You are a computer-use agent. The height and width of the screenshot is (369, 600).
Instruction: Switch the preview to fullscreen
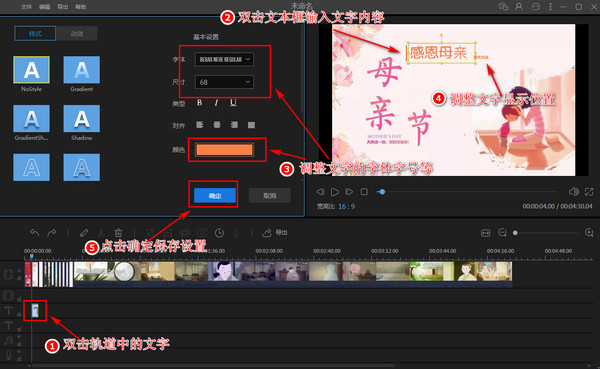click(x=589, y=192)
